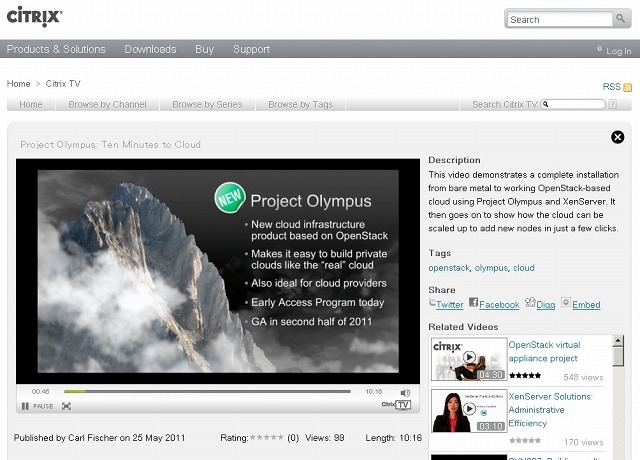Click the Embed share icon
Viewport: 640px width, 460px height.
(x=566, y=302)
